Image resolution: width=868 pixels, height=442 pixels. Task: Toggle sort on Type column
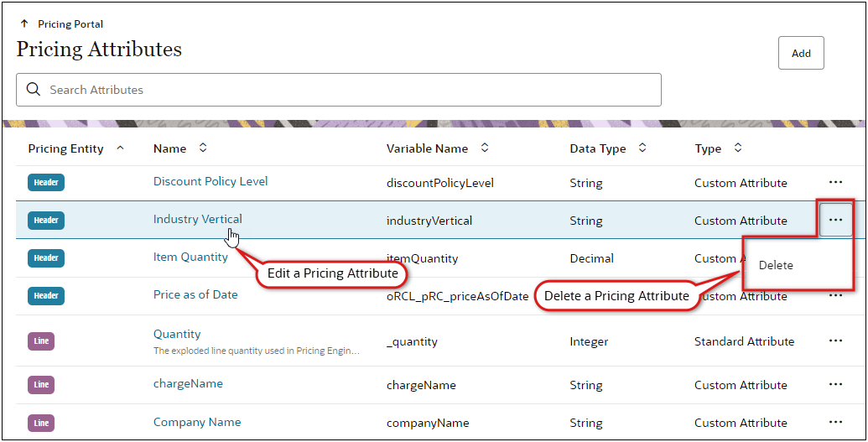click(x=738, y=148)
